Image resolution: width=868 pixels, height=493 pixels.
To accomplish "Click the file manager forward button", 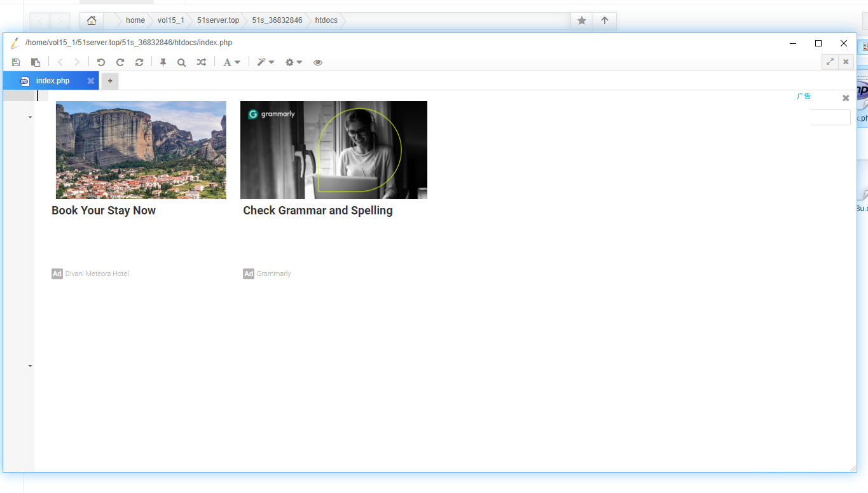I will [60, 21].
